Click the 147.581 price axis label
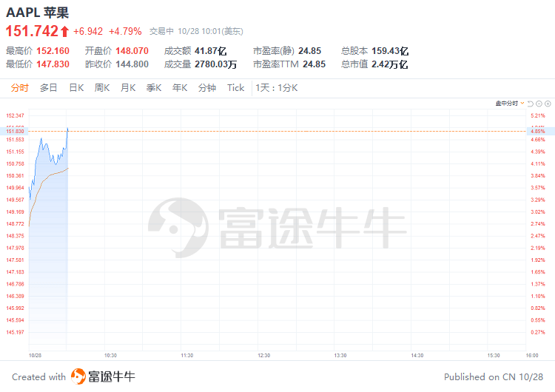 coord(16,260)
